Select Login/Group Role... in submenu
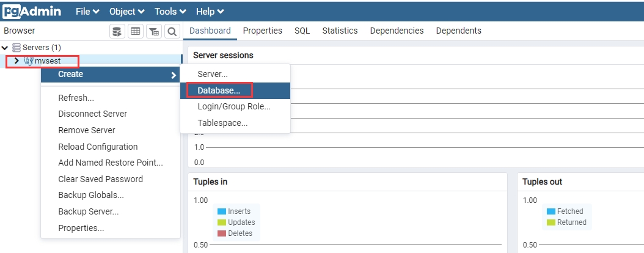 (x=233, y=106)
